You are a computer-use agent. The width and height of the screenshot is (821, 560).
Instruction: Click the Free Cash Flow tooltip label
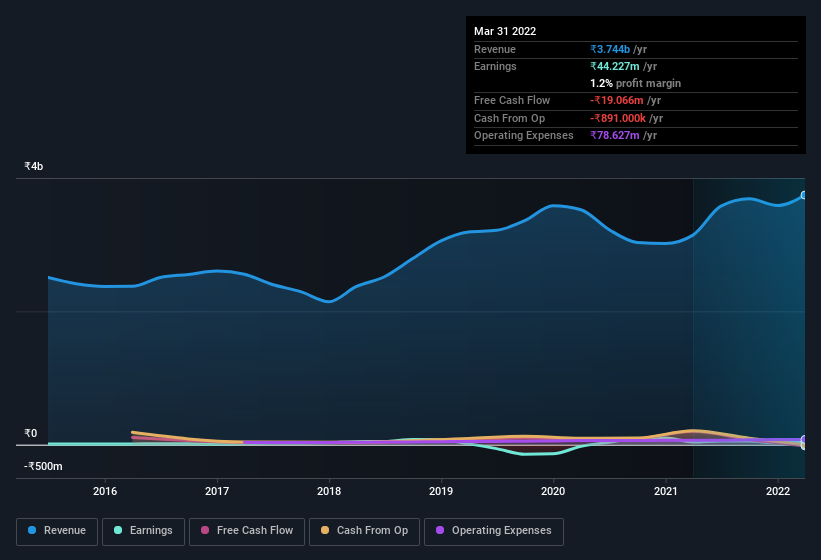(512, 100)
